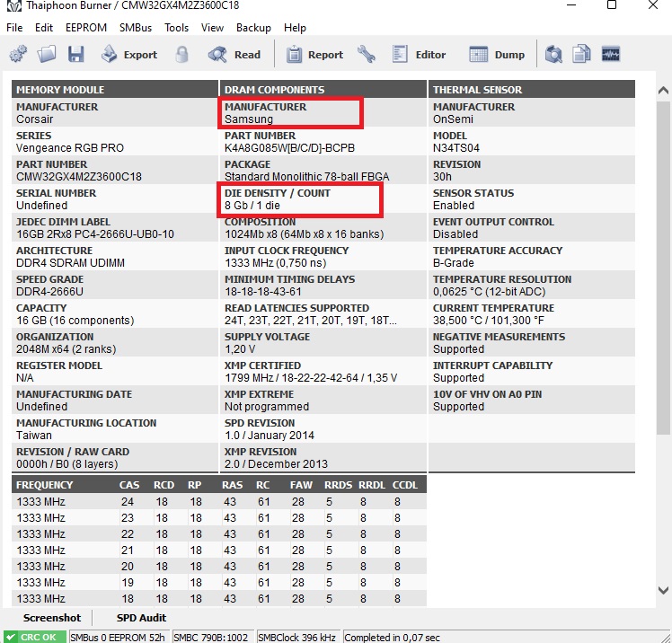Click CAS 24 cell in timing table
The width and height of the screenshot is (672, 643).
coord(128,501)
